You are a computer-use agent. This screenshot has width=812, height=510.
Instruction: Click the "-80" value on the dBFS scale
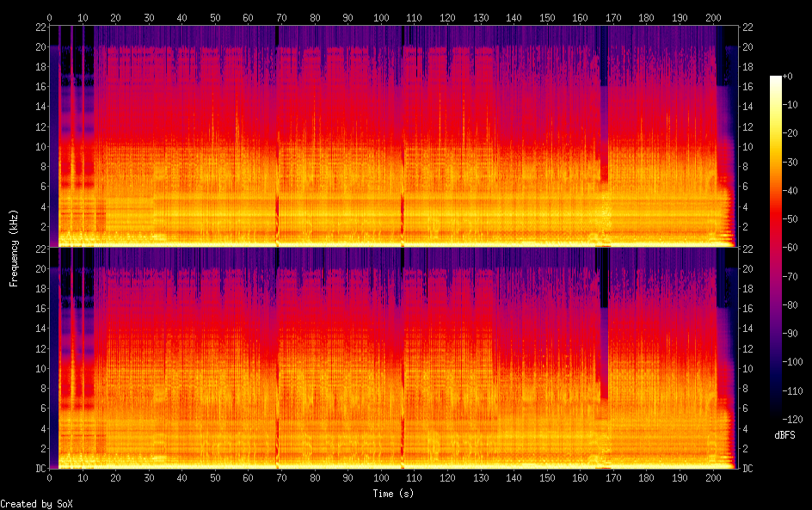(x=790, y=305)
